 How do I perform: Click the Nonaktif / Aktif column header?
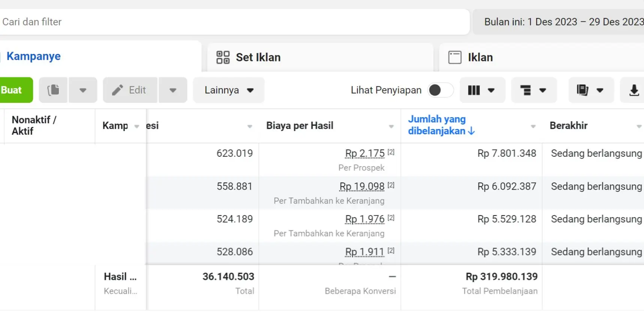[x=34, y=125]
